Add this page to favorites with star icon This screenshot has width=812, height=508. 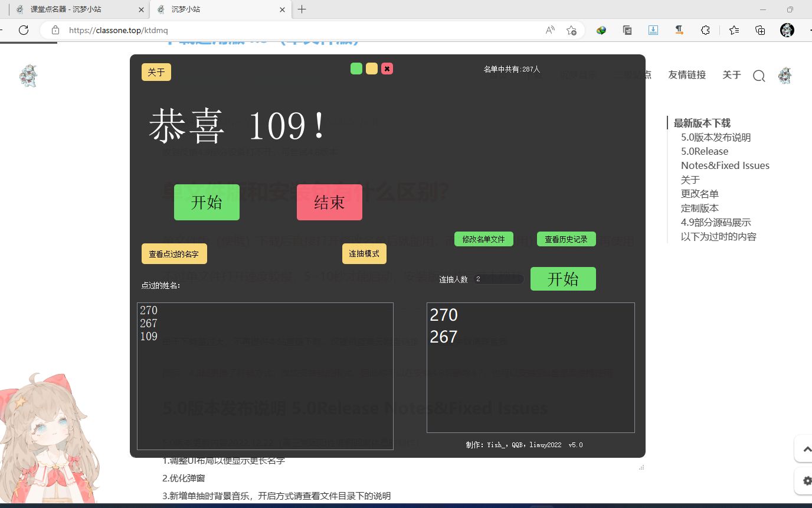(571, 30)
